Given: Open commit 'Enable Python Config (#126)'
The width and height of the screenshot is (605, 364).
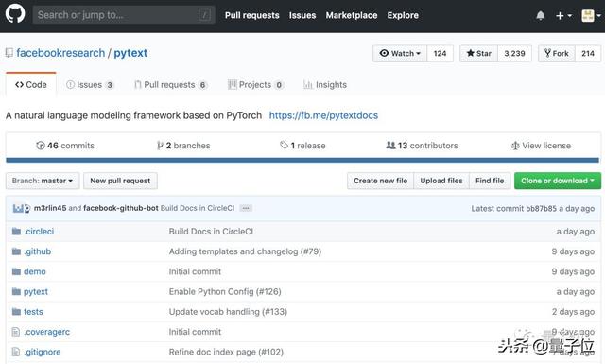Looking at the screenshot, I should [225, 291].
